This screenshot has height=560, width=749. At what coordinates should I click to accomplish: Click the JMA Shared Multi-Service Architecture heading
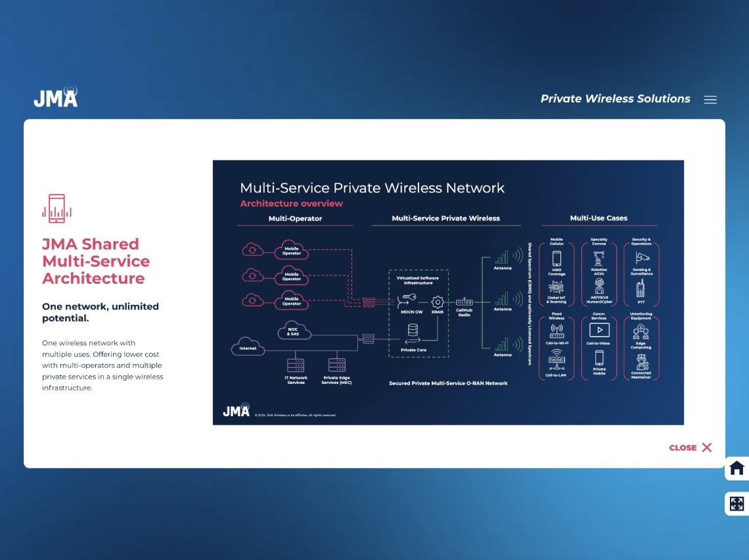click(96, 261)
